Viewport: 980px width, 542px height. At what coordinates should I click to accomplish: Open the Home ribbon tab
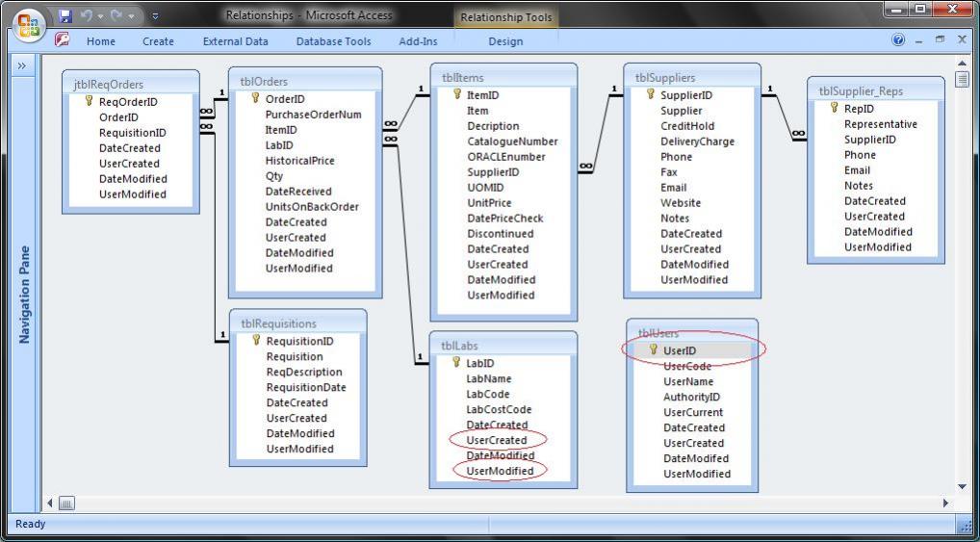point(101,41)
